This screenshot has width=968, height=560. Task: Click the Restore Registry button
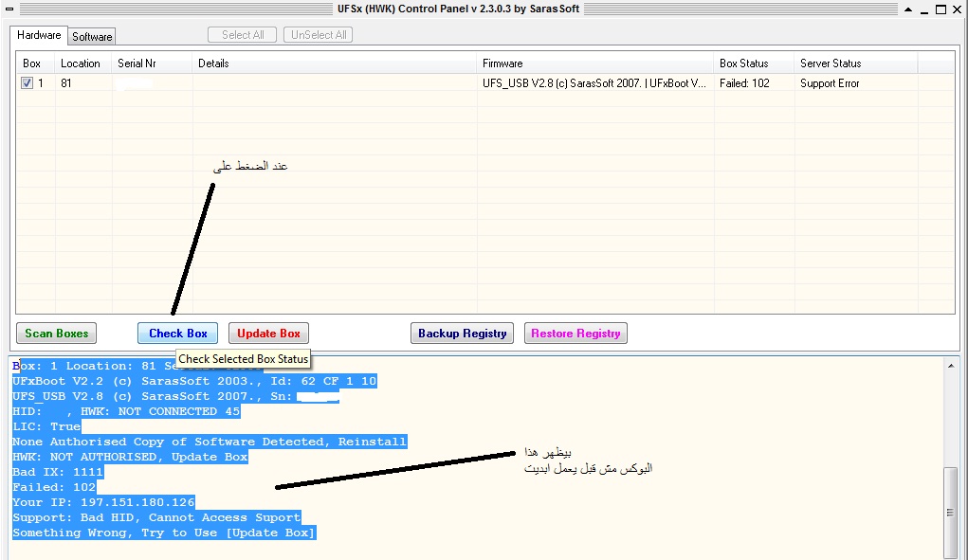(x=576, y=333)
